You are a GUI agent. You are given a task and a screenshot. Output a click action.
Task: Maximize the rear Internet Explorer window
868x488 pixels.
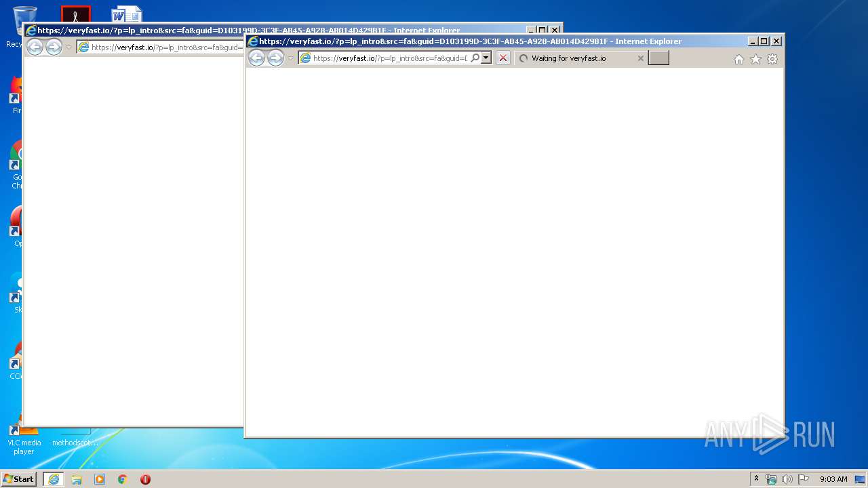[542, 30]
